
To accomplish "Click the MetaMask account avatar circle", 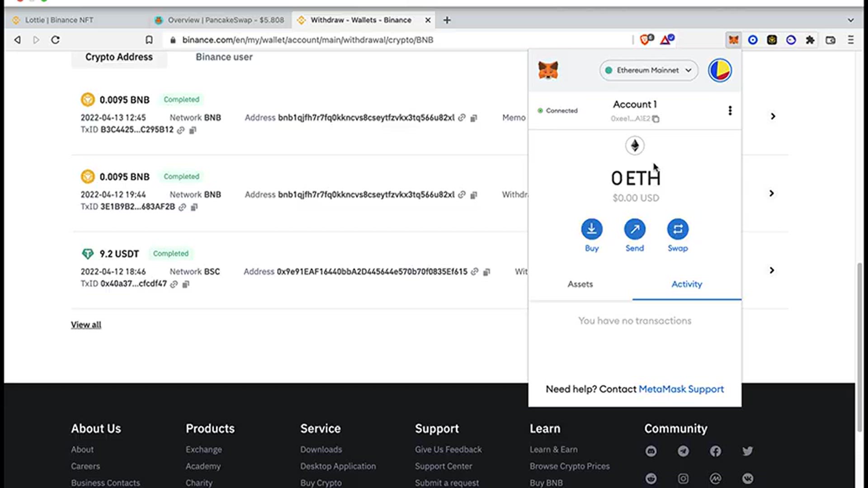I will click(x=720, y=70).
